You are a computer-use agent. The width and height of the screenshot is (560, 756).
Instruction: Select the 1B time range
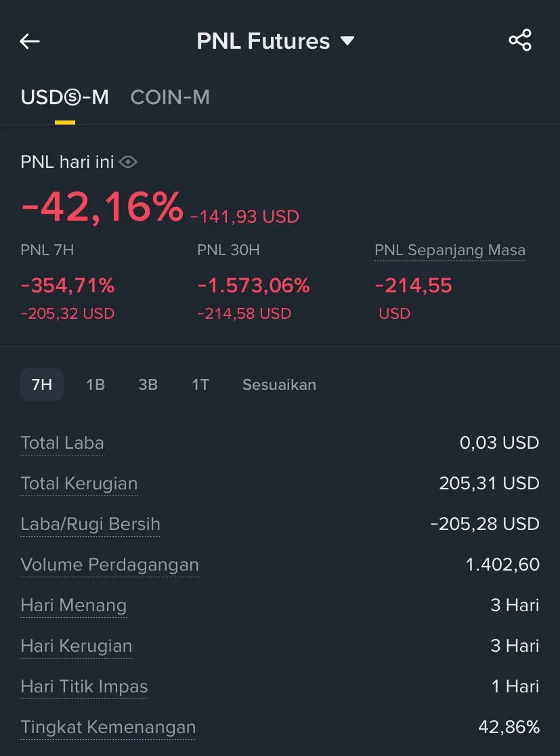(95, 384)
